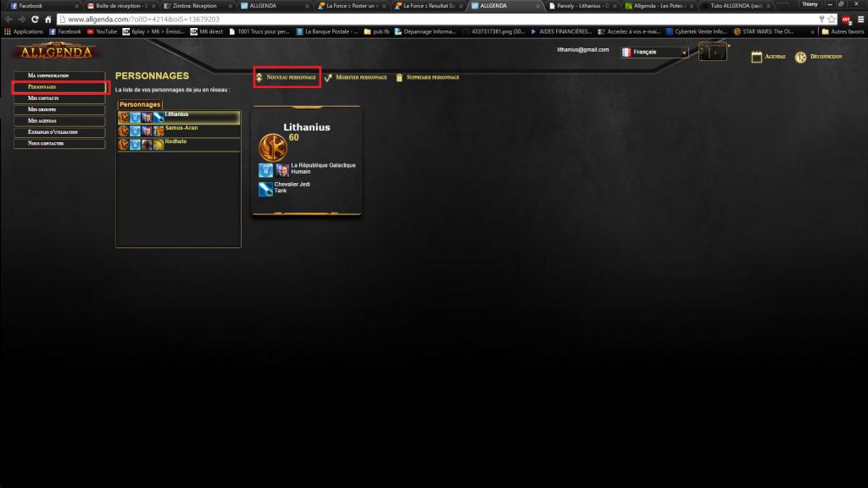Click the Déconnexion round emblem icon

[800, 57]
